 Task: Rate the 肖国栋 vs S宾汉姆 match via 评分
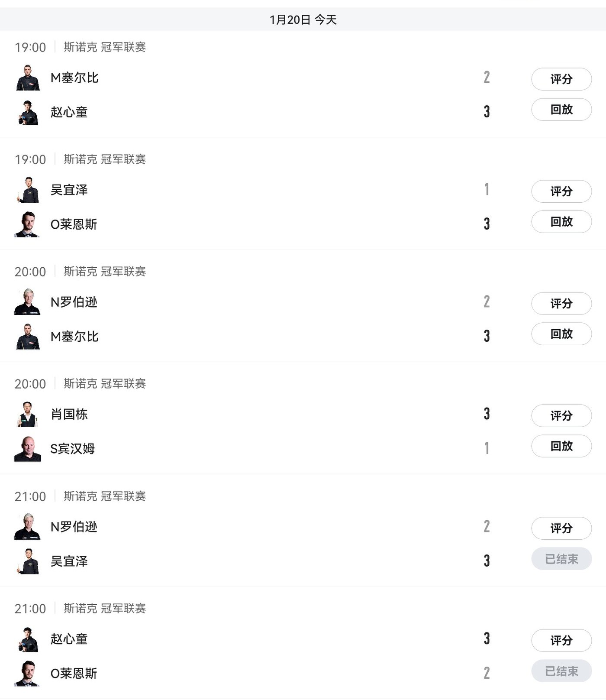561,416
